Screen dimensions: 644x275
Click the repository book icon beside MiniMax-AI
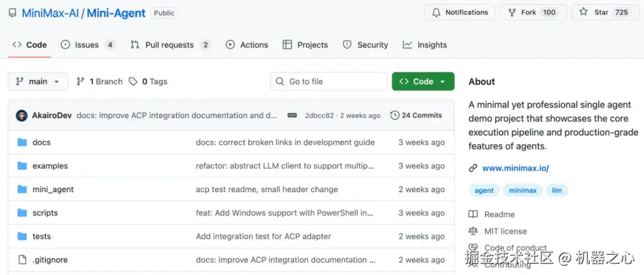click(12, 12)
